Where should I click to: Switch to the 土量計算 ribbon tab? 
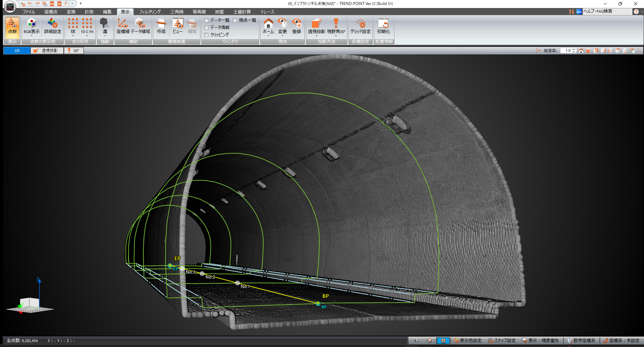pos(242,12)
